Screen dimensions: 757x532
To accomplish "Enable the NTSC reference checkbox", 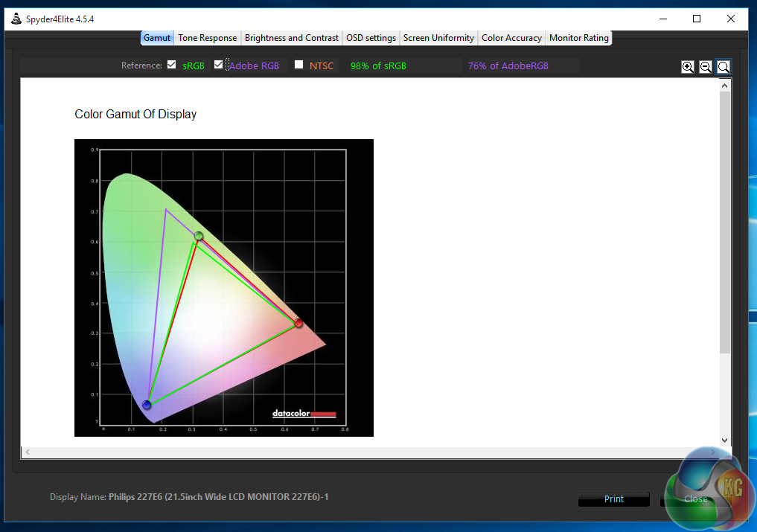I will (x=298, y=65).
